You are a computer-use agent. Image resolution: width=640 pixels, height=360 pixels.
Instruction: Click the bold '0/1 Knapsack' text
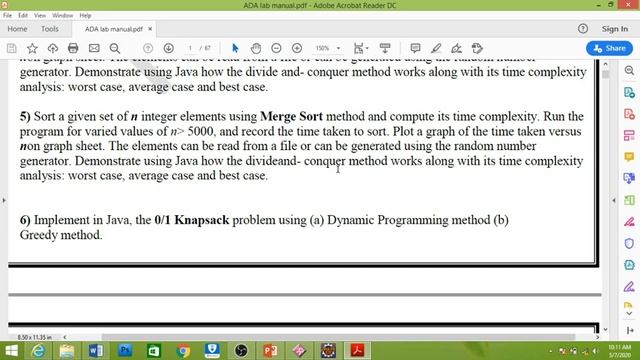click(x=192, y=220)
